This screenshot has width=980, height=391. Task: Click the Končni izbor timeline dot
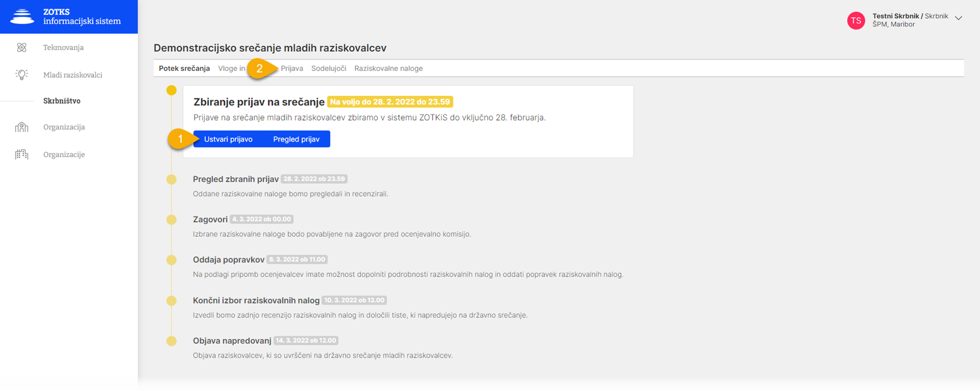click(x=172, y=300)
